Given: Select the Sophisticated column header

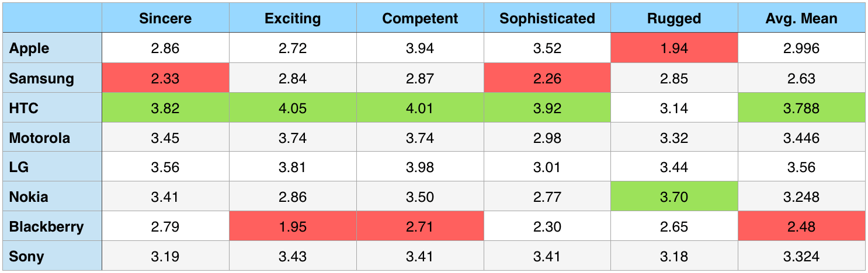Looking at the screenshot, I should point(547,18).
